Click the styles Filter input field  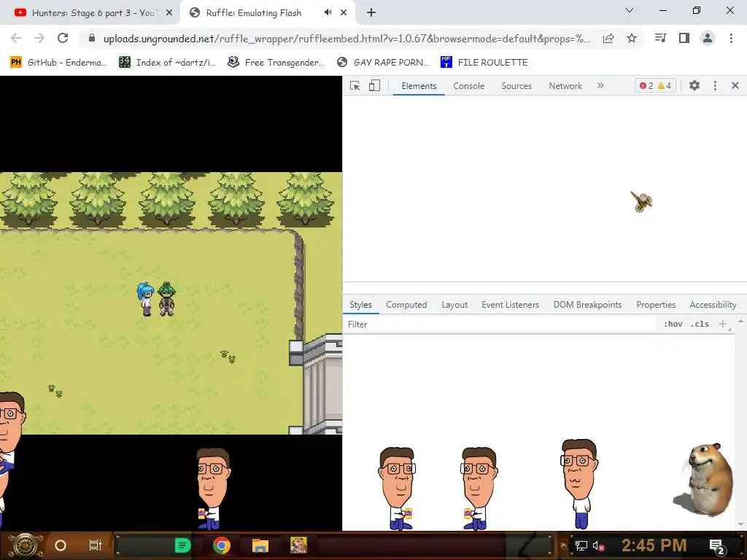pos(500,324)
